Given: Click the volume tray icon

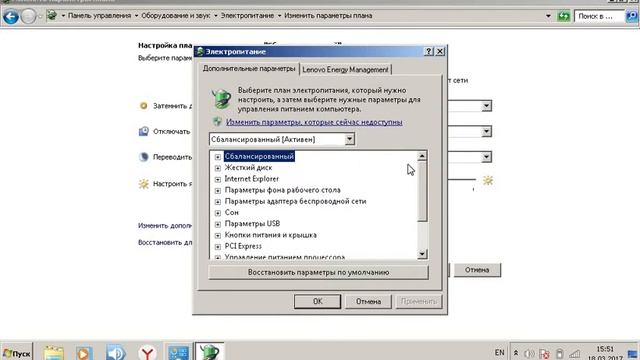Looking at the screenshot, I should (x=529, y=353).
